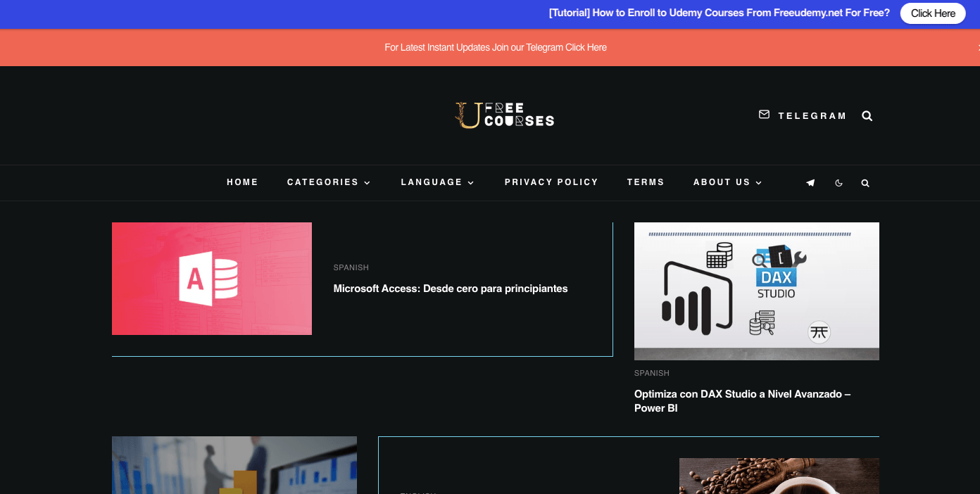Click the large search icon beside the Telegram link
Image resolution: width=980 pixels, height=494 pixels.
(867, 116)
